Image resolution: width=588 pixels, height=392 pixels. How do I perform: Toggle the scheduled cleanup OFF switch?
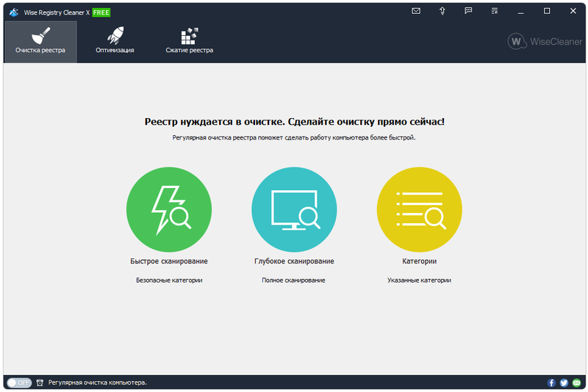point(19,382)
